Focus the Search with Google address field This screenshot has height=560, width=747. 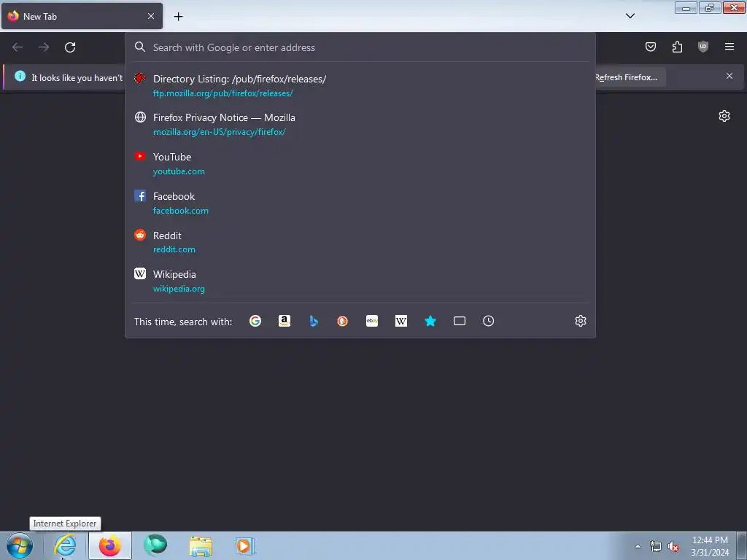click(x=360, y=47)
